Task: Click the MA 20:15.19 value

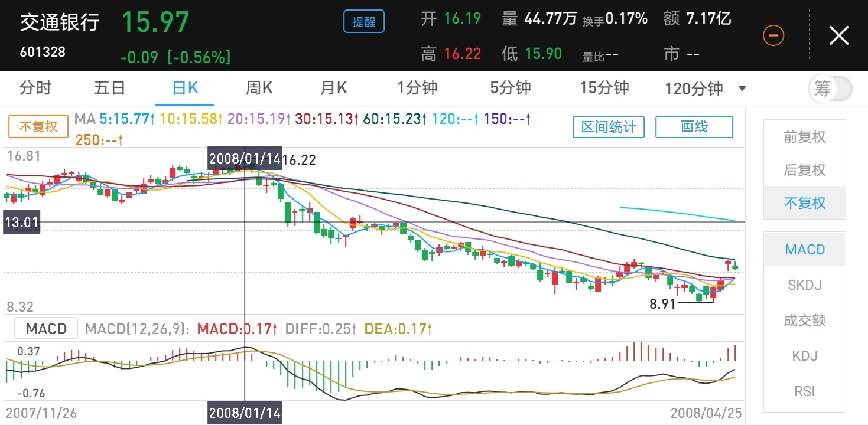Action: pyautogui.click(x=259, y=119)
